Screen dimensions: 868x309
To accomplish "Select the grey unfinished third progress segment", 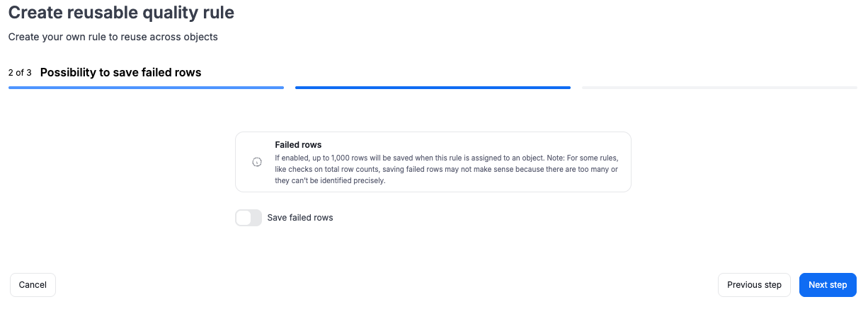I will [x=719, y=88].
